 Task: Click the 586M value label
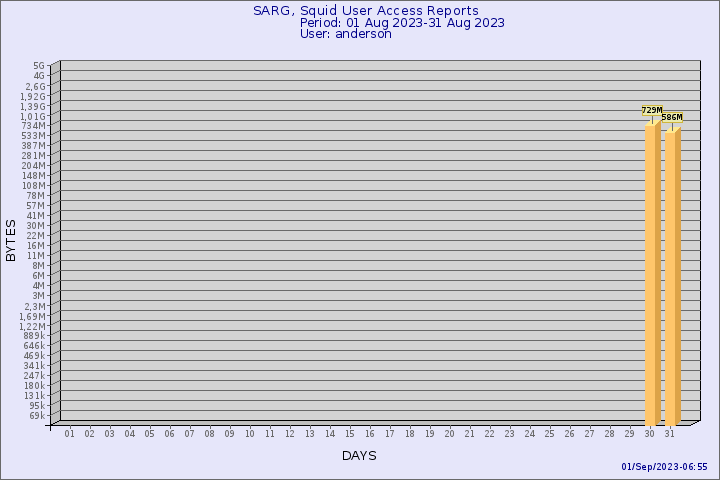coord(672,117)
